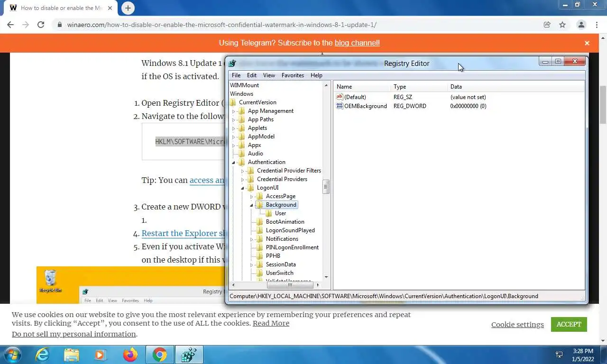Expand the App Paths key
The image size is (607, 364).
[x=233, y=120]
